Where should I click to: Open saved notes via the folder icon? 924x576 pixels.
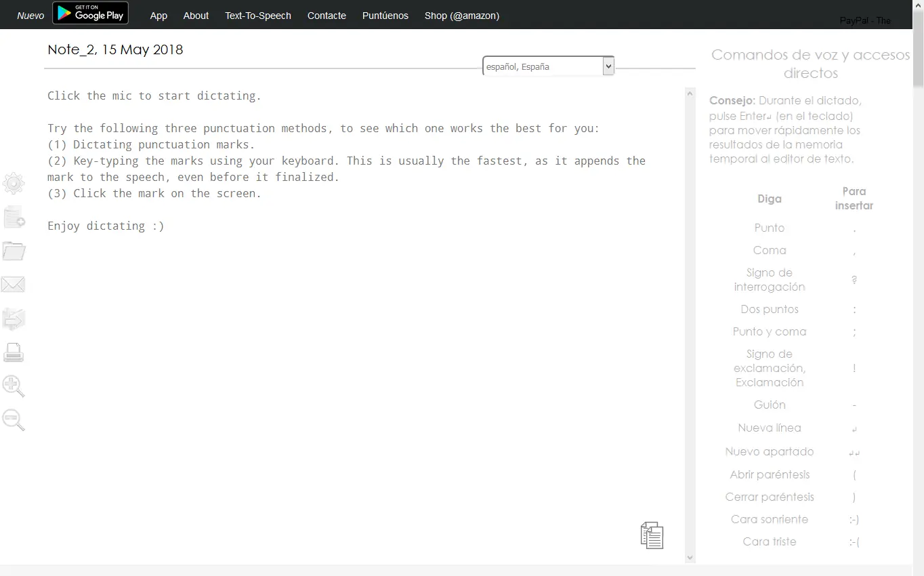(x=14, y=251)
